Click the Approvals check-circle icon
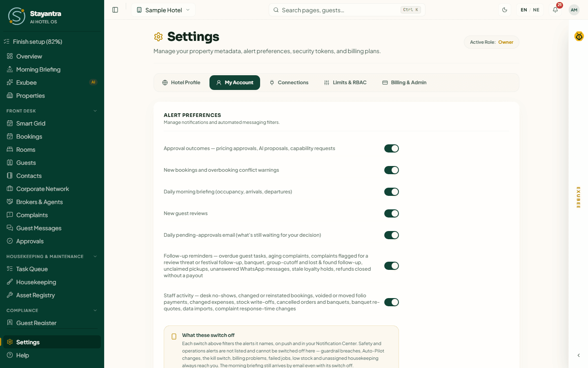 pyautogui.click(x=10, y=241)
